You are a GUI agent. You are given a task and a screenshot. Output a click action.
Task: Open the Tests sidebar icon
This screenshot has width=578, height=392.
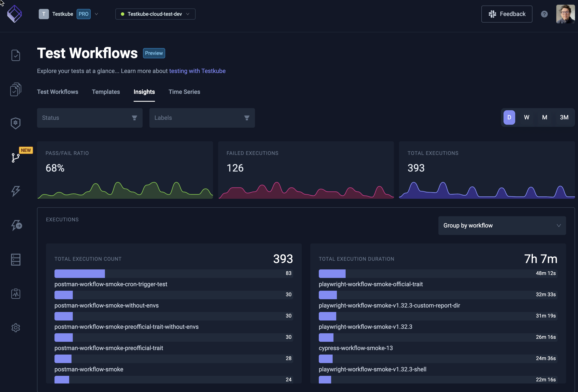pos(16,55)
